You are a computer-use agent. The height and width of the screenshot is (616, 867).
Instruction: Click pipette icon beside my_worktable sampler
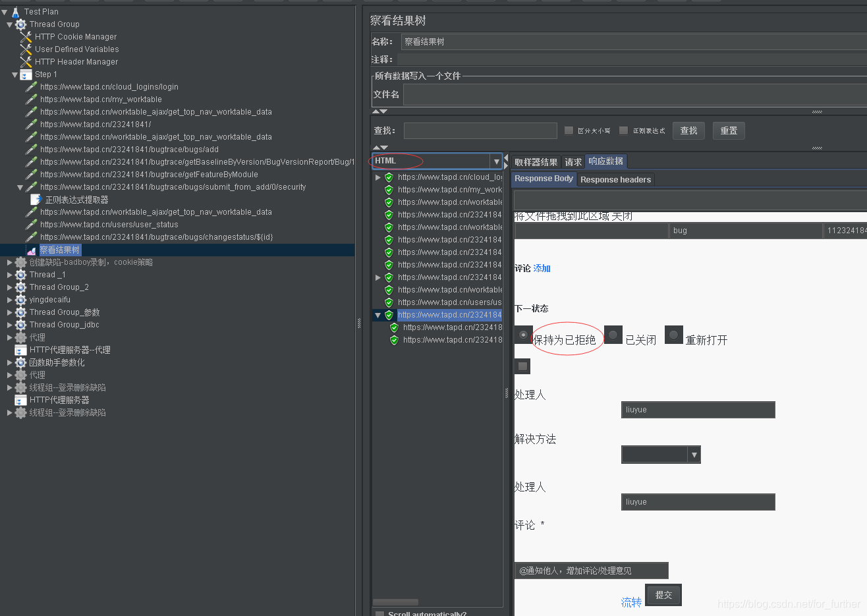pos(31,99)
